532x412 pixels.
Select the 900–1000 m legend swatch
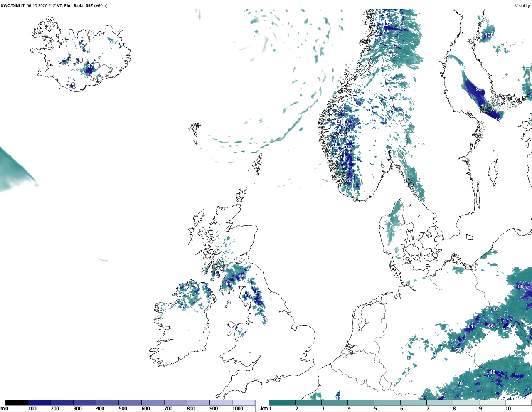[x=221, y=402]
